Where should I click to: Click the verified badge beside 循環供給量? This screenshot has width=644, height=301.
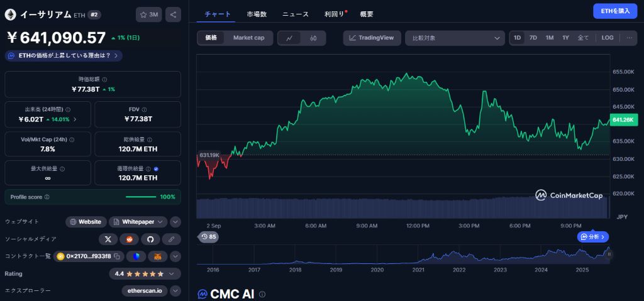pyautogui.click(x=156, y=169)
